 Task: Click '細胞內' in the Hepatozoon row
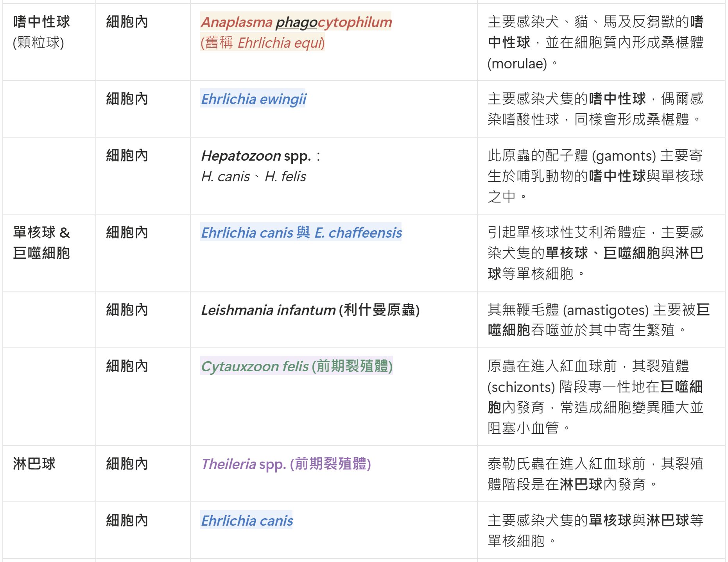coord(127,156)
